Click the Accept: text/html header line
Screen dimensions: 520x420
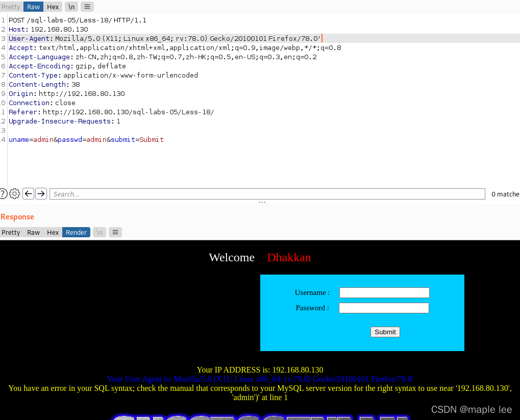pyautogui.click(x=175, y=48)
